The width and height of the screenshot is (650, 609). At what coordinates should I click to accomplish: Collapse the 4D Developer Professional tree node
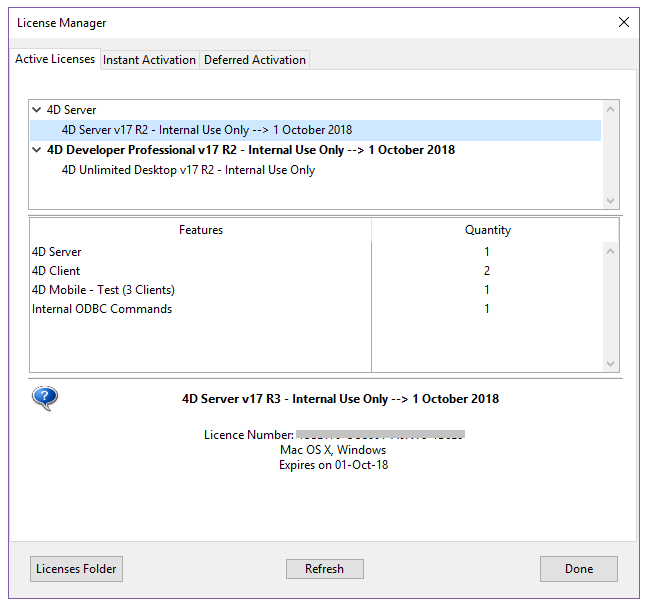coord(37,150)
